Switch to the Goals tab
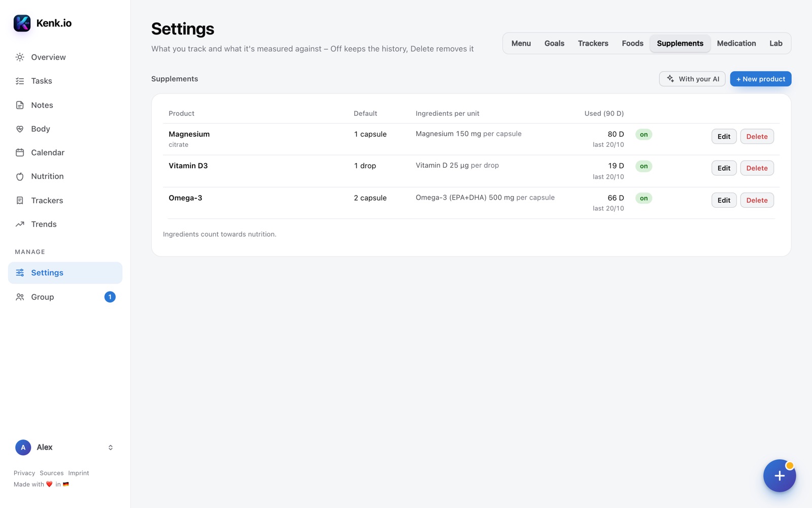The width and height of the screenshot is (812, 508). [554, 43]
